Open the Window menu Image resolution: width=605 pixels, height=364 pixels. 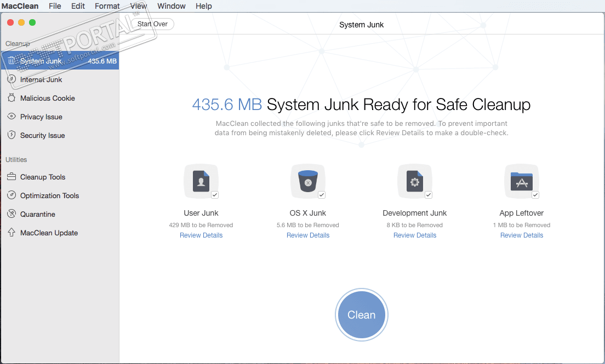coord(172,6)
